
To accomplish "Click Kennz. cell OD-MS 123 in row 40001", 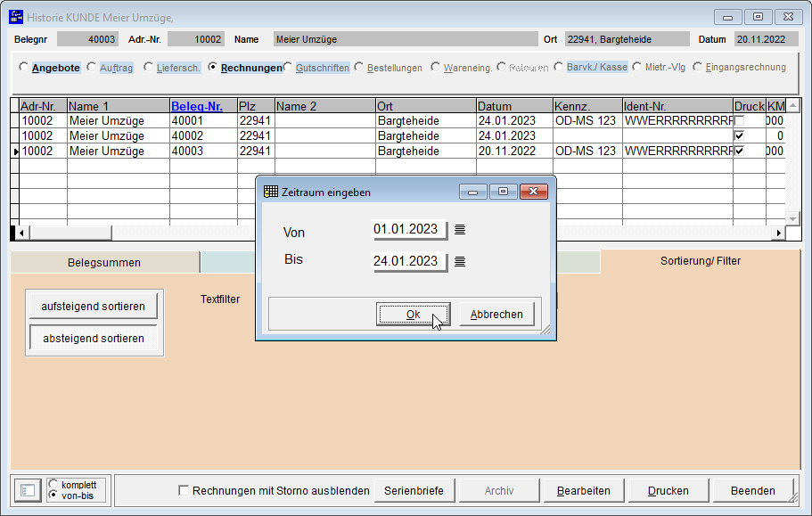I will (587, 120).
